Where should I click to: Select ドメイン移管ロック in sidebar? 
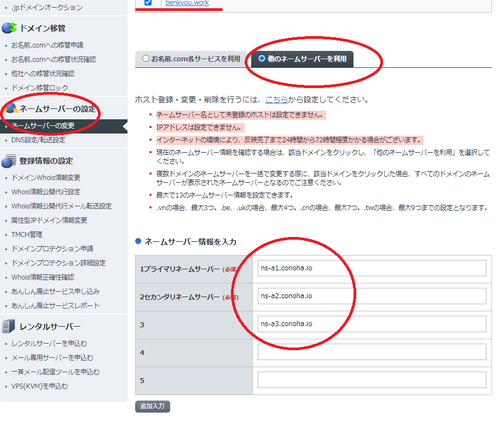[39, 88]
